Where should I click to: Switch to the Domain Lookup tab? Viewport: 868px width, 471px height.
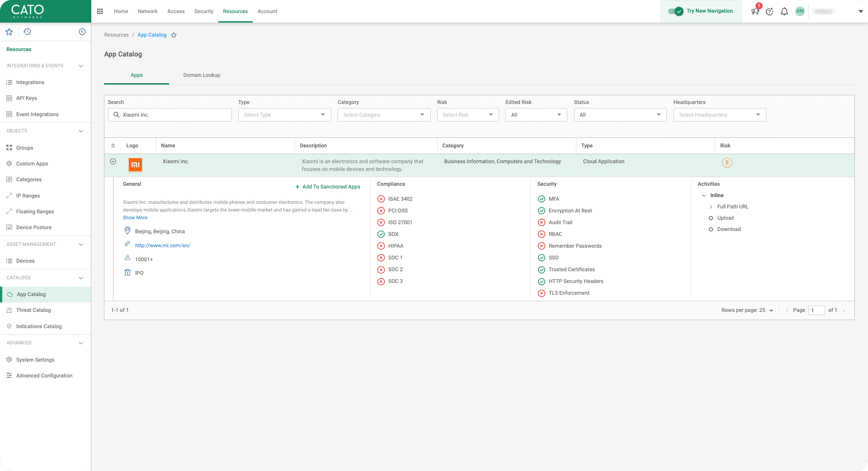202,75
